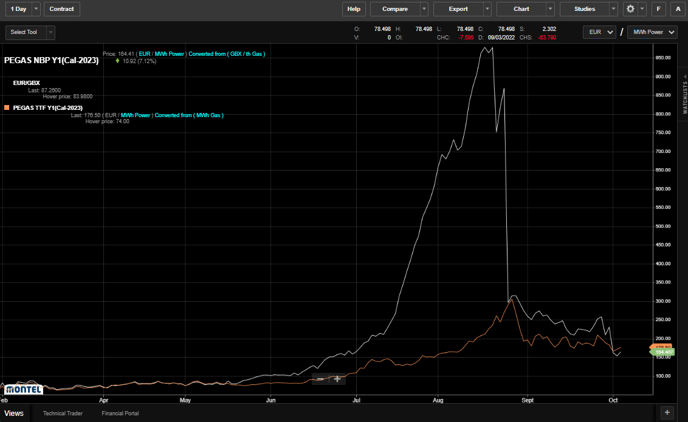This screenshot has height=422, width=688.
Task: Click the 'Converted from ( MWh Gas )' text
Action: click(189, 115)
